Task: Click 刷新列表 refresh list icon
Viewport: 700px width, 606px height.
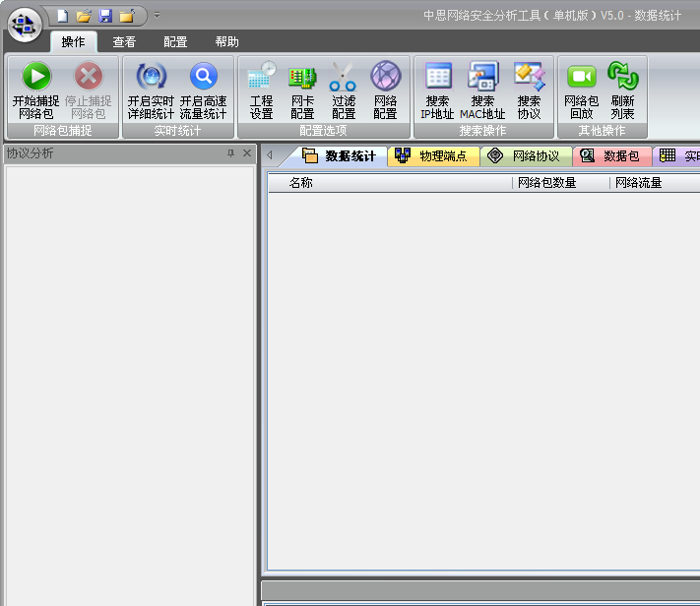Action: [x=622, y=77]
